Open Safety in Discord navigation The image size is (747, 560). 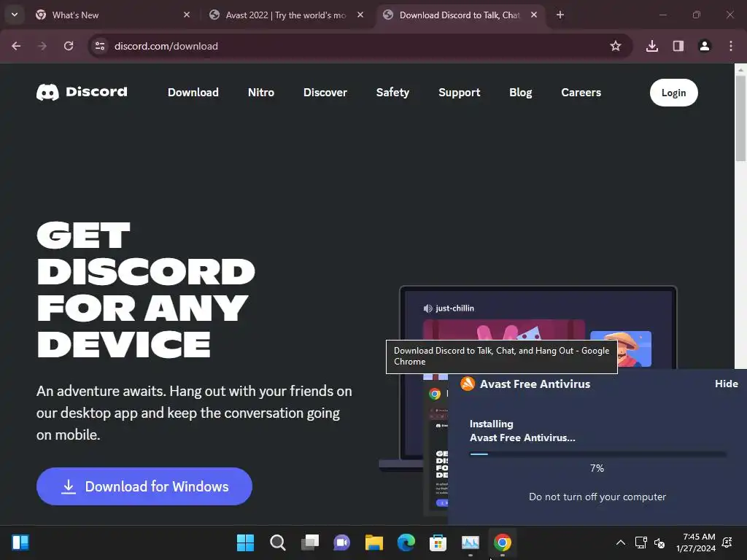click(392, 93)
